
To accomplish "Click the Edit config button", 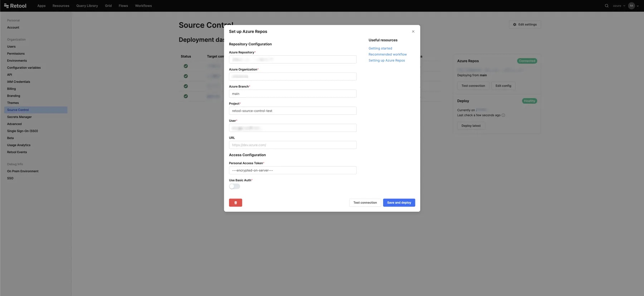I will coord(503,86).
